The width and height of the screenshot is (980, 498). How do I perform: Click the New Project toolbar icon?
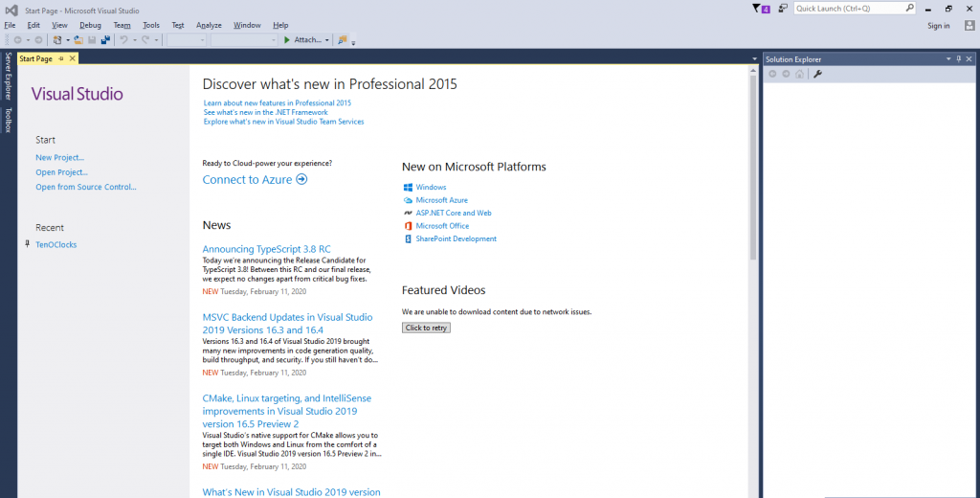click(x=57, y=40)
